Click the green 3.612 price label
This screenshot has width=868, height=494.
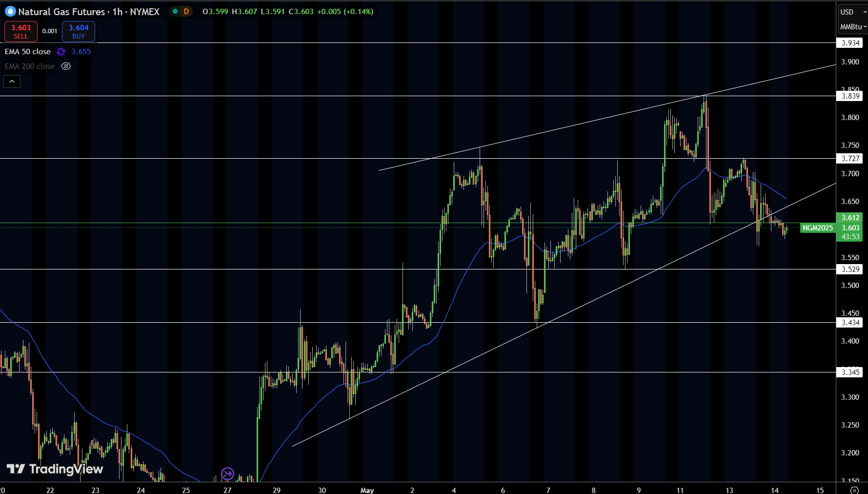click(850, 218)
